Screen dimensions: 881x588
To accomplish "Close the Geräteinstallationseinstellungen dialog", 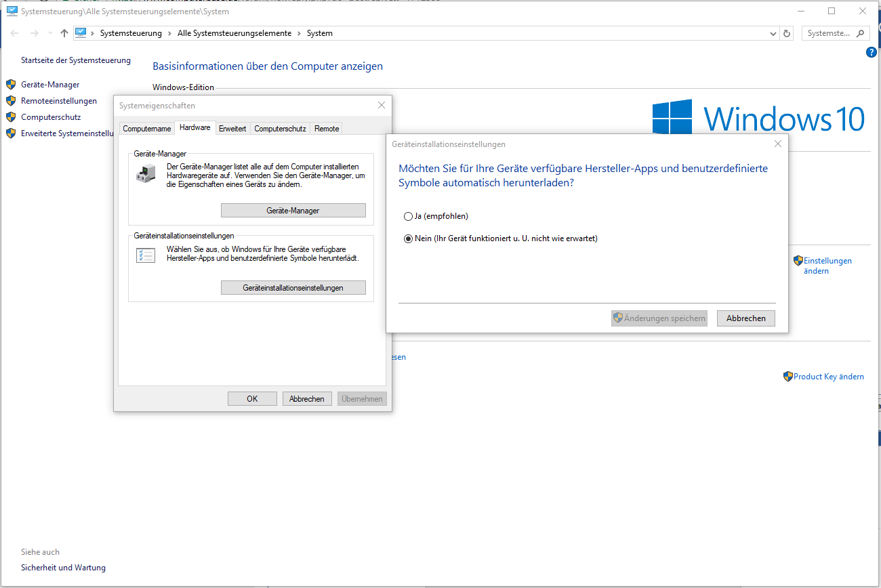I will click(778, 144).
